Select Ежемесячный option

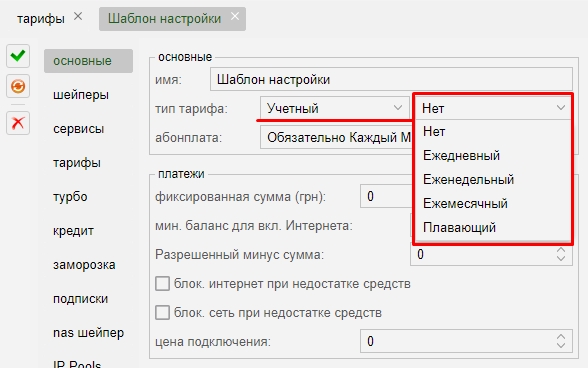[x=493, y=203]
